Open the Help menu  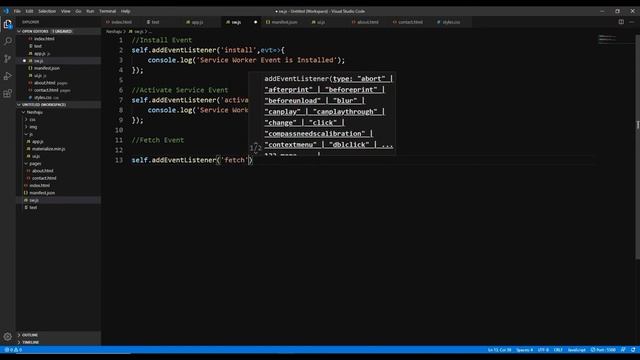tap(126, 11)
